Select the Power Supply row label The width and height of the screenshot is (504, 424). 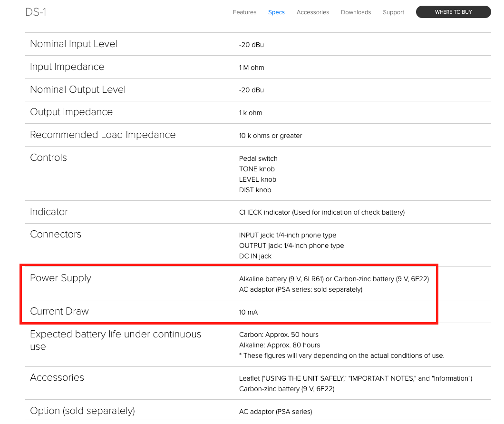pyautogui.click(x=60, y=278)
